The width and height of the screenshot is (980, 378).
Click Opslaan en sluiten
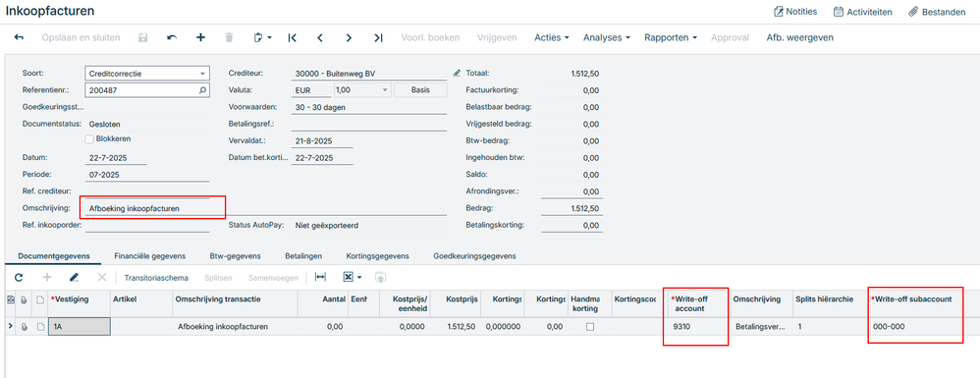[81, 37]
